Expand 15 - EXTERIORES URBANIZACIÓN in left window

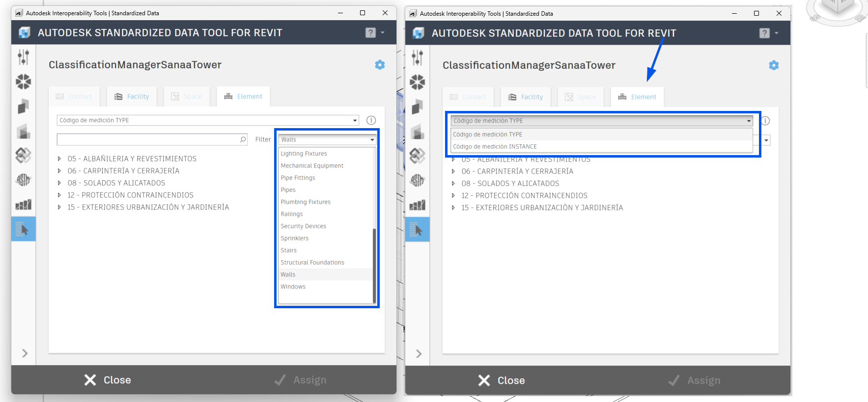coord(59,207)
